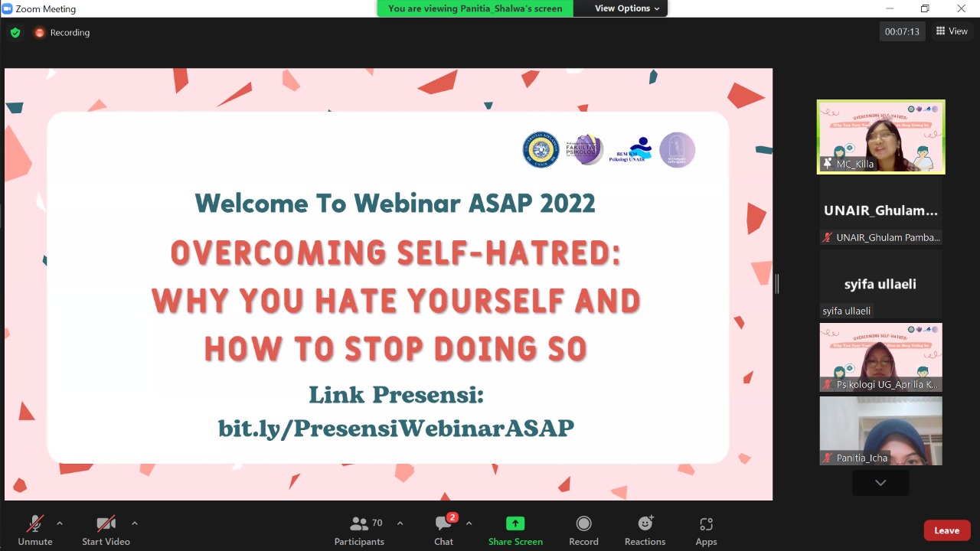Select the Panitia_Icha video thumbnail
This screenshot has width=980, height=551.
(880, 430)
